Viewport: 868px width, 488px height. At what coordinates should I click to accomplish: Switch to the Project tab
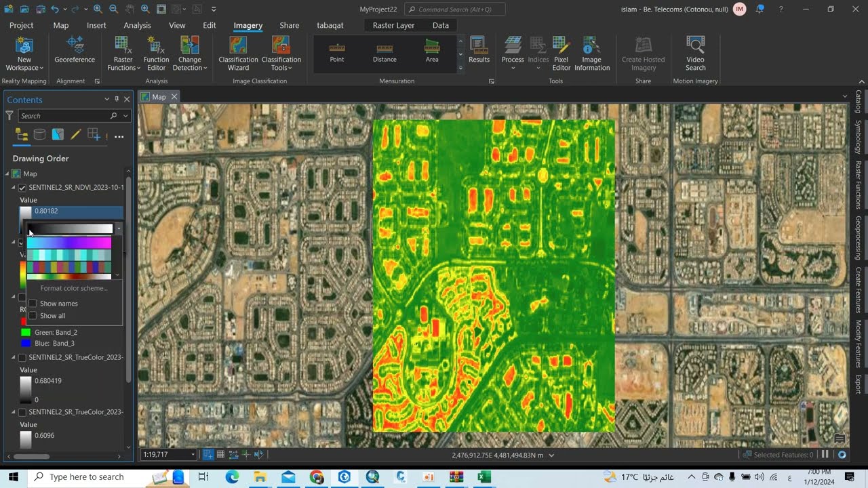[x=21, y=25]
